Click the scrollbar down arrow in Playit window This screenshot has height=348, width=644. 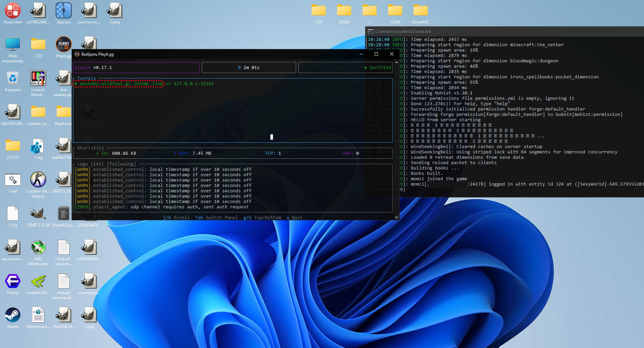point(396,217)
